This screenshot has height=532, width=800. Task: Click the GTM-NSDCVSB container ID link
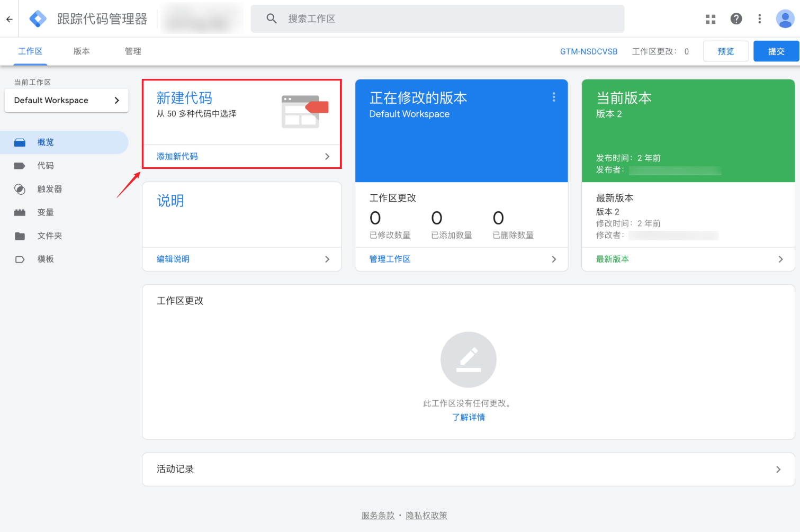pos(588,51)
